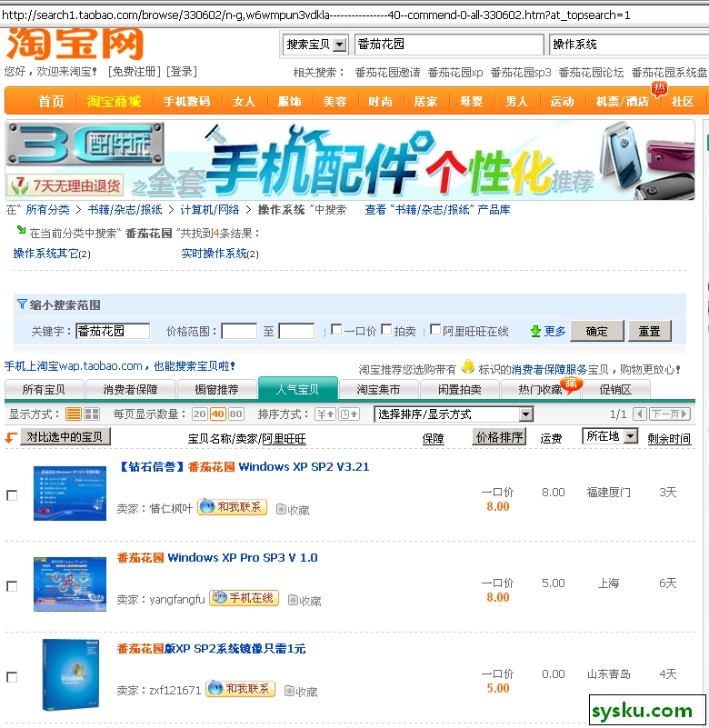Switch to 所有宝贝 tab
Image resolution: width=709 pixels, height=728 pixels.
pyautogui.click(x=45, y=390)
